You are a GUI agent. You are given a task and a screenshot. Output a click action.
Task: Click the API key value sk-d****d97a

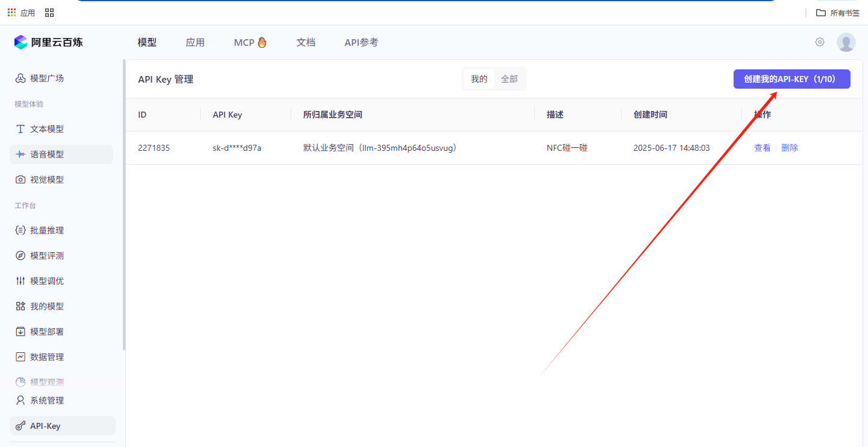(x=237, y=148)
